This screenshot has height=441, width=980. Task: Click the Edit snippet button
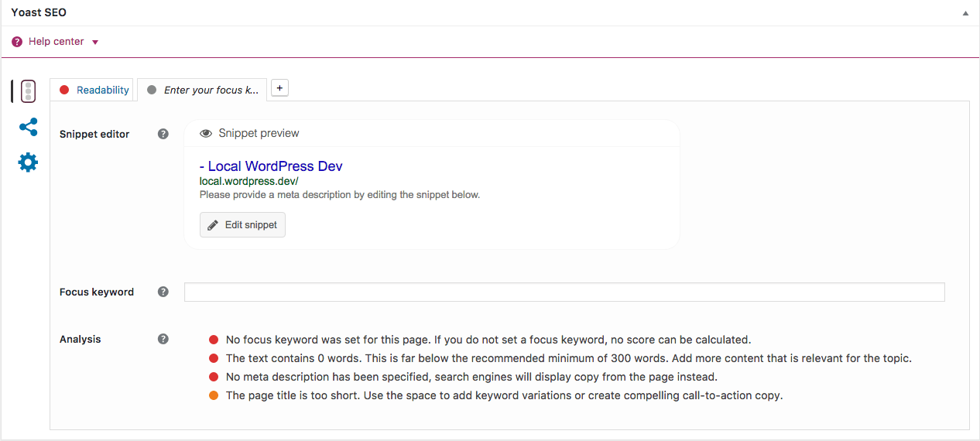(242, 225)
